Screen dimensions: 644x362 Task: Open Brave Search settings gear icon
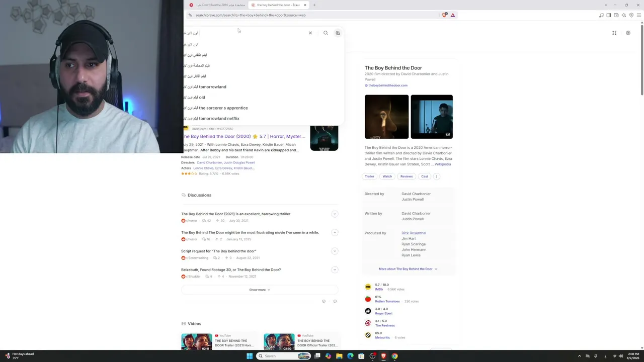628,33
